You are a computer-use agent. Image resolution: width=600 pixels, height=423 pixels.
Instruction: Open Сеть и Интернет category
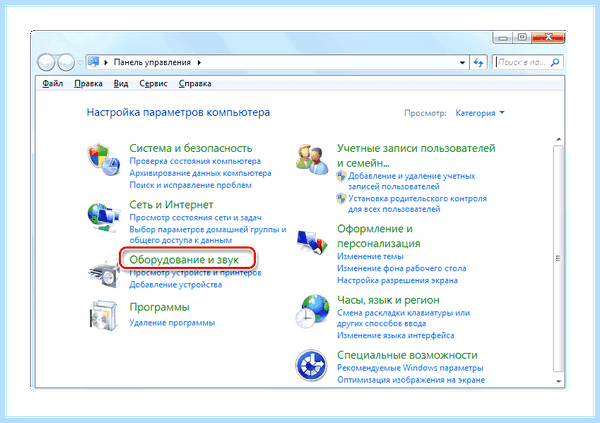click(x=171, y=205)
